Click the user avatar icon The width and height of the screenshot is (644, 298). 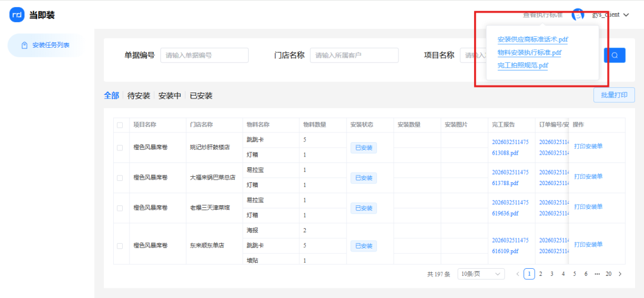(577, 14)
